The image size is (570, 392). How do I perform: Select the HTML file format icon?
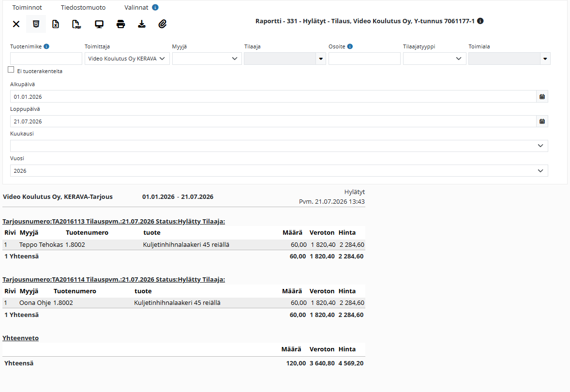click(x=36, y=24)
